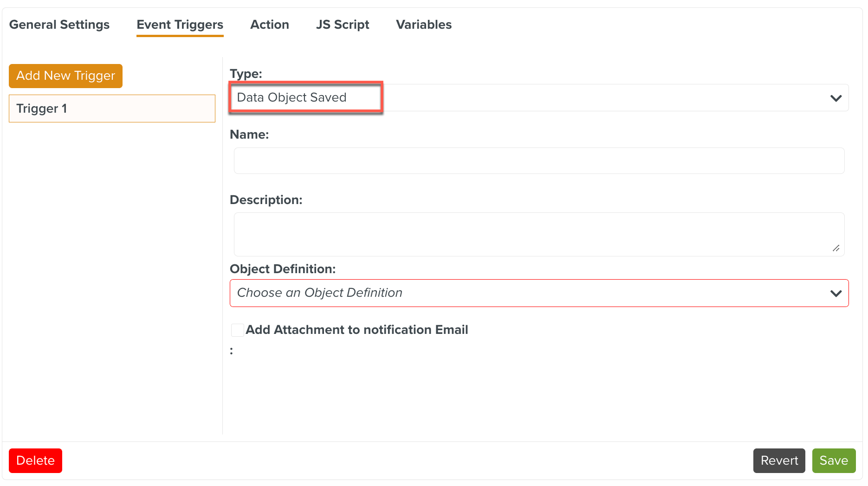Viewport: 868px width, 486px height.
Task: Enable Add Attachment to notification Email checkbox
Action: 238,330
